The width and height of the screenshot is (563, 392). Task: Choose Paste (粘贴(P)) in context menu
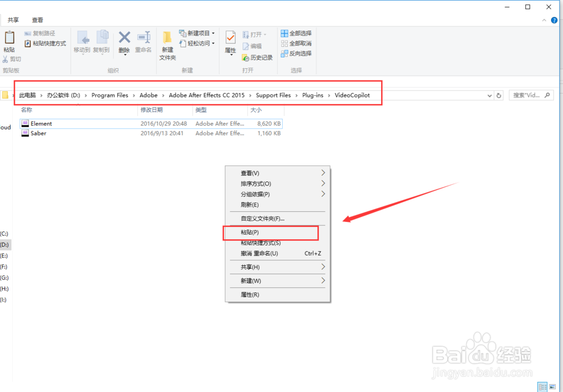[x=278, y=232]
